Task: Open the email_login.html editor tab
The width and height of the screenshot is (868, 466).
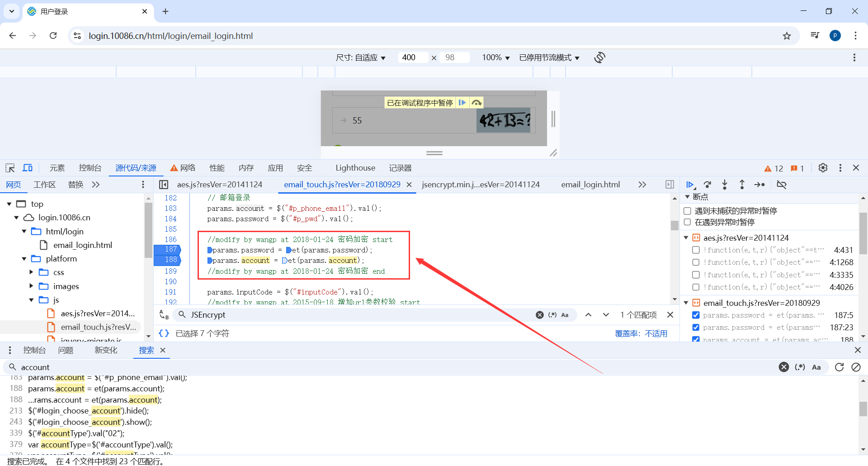Action: [590, 185]
